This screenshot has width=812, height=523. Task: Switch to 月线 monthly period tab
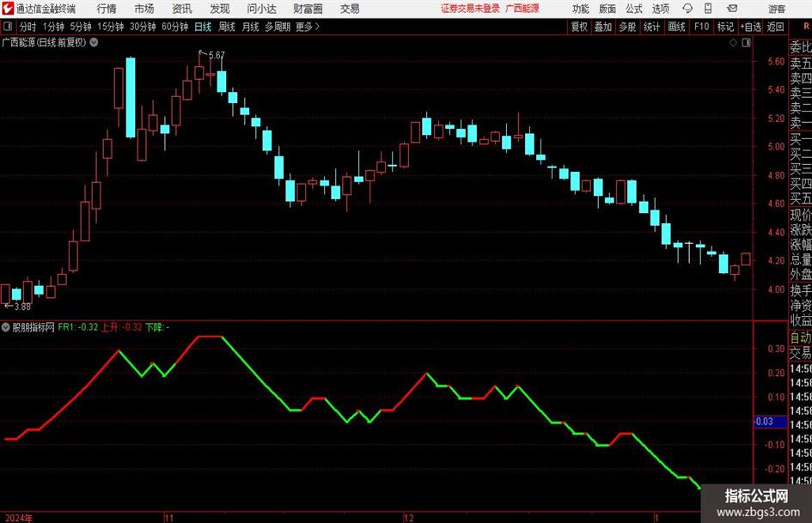[x=250, y=27]
